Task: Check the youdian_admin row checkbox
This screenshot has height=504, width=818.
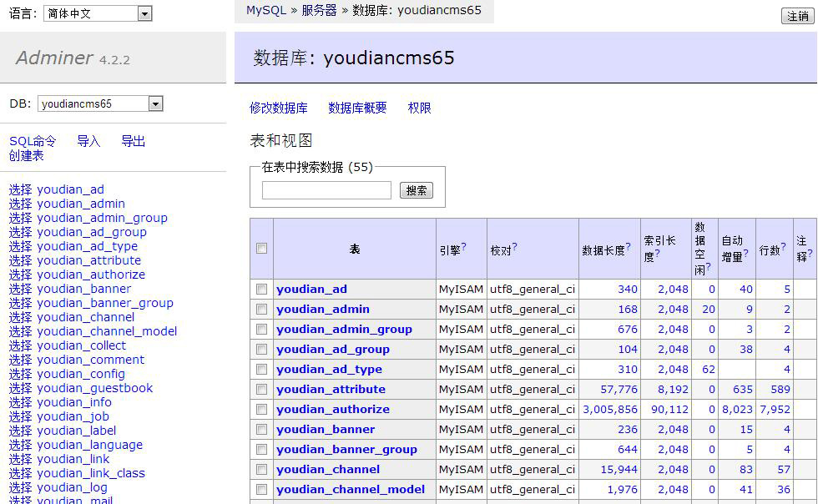Action: 262,310
